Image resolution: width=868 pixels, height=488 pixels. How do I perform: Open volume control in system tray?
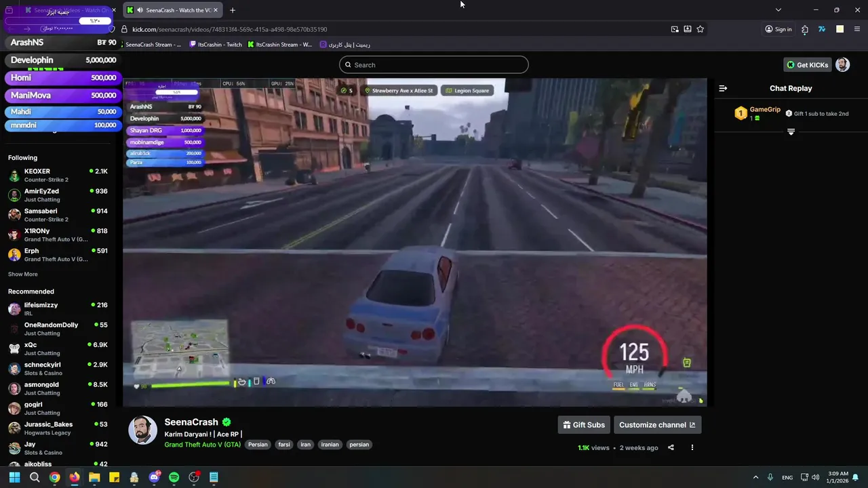815,477
